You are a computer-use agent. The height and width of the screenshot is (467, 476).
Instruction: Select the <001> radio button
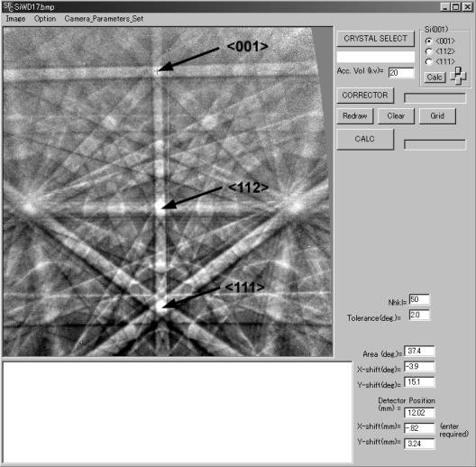[428, 41]
